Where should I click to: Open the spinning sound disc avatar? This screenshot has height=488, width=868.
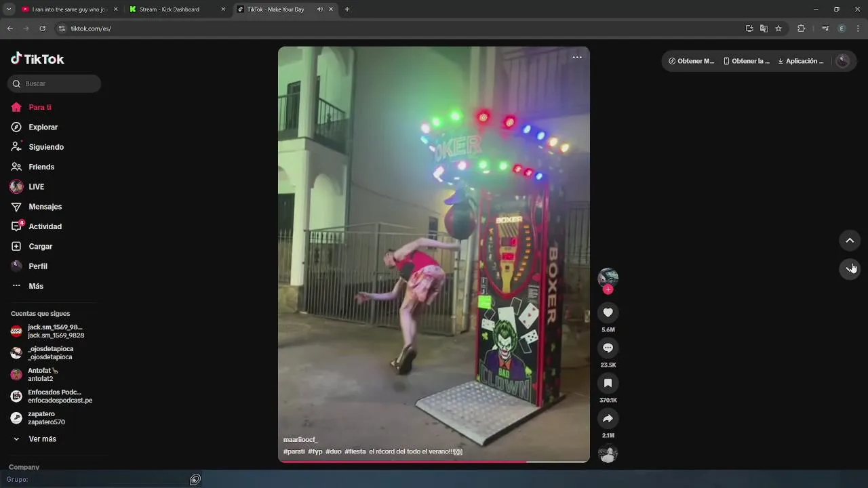point(608,453)
